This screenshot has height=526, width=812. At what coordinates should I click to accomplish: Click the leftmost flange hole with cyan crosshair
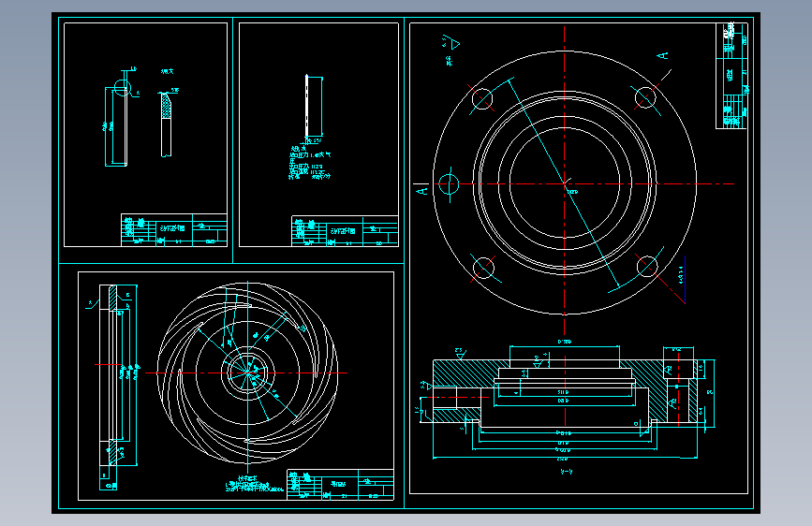(x=449, y=183)
